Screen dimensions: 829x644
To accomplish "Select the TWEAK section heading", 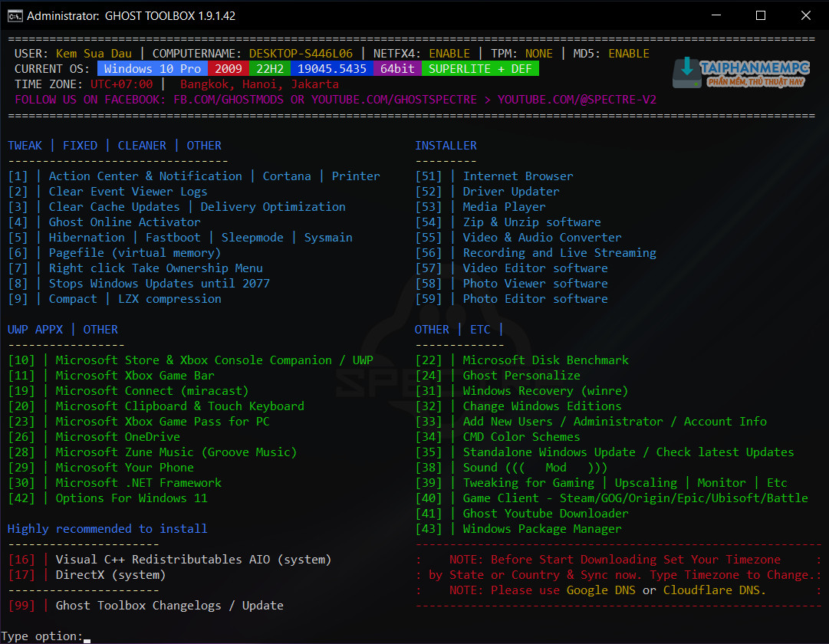I will [x=25, y=146].
